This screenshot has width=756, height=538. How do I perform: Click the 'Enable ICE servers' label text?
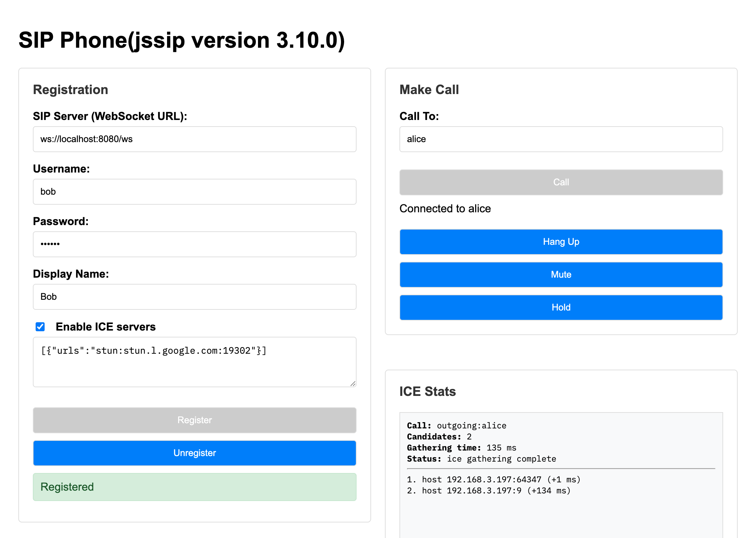105,327
